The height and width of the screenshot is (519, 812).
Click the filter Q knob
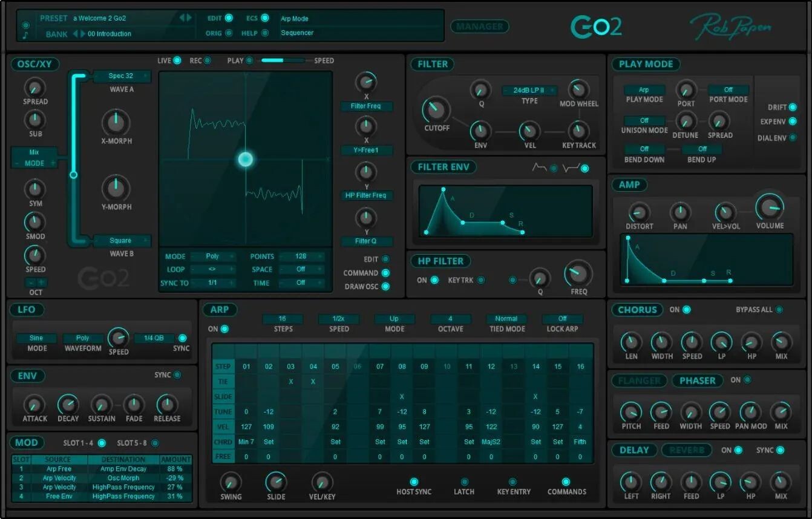click(480, 90)
